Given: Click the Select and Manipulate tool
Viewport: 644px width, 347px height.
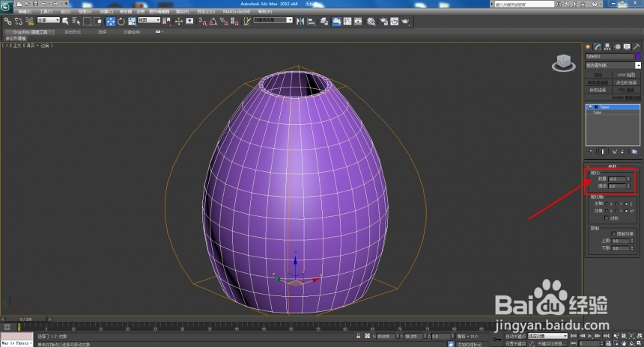Looking at the screenshot, I should click(x=179, y=21).
